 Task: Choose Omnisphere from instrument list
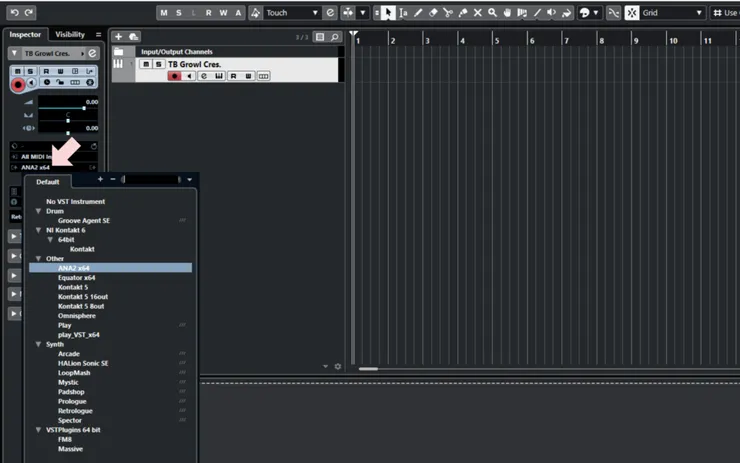tap(76, 316)
